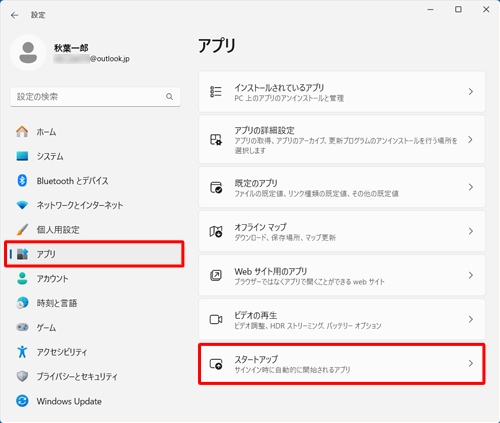The height and width of the screenshot is (423, 500).
Task: Click the アカウント person icon
Action: [22, 278]
